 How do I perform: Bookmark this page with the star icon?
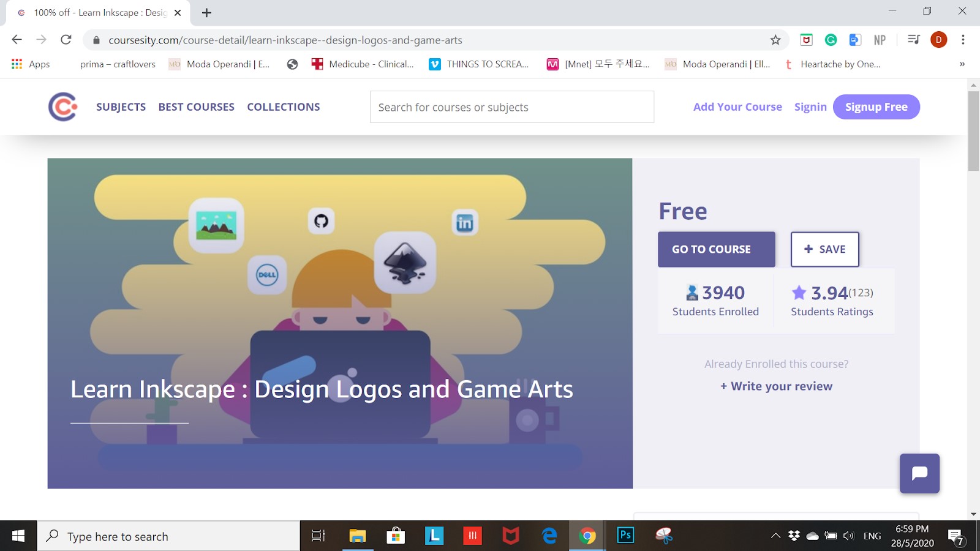pyautogui.click(x=775, y=40)
